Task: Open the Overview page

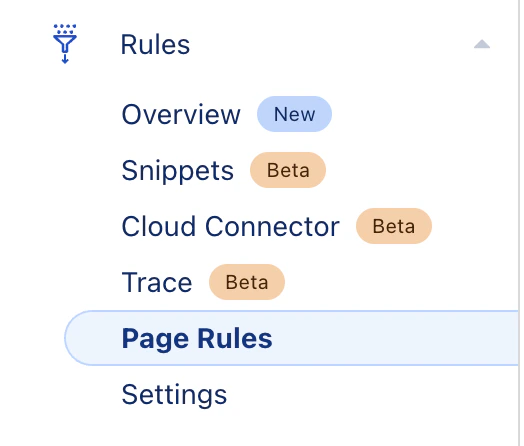Action: coord(181,114)
